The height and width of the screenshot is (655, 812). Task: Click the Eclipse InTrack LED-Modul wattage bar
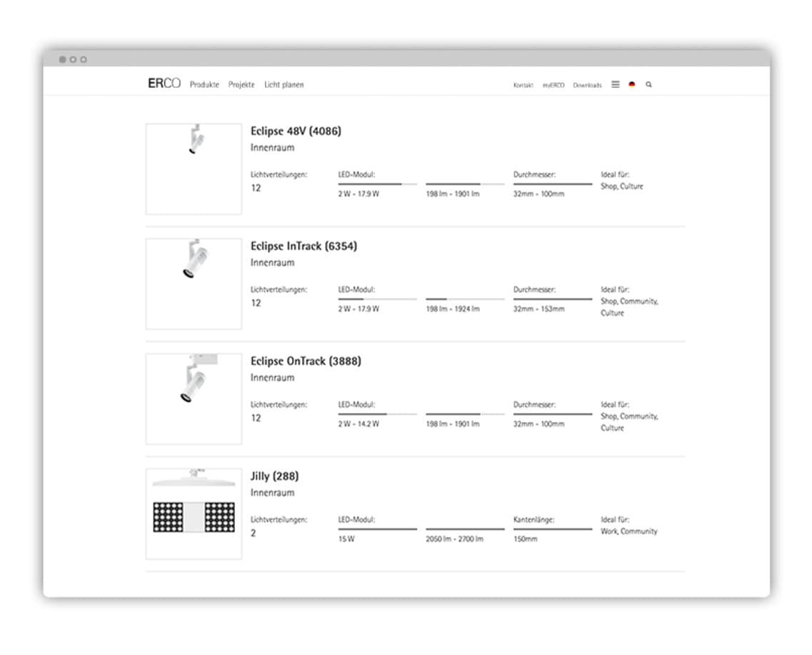tap(378, 299)
